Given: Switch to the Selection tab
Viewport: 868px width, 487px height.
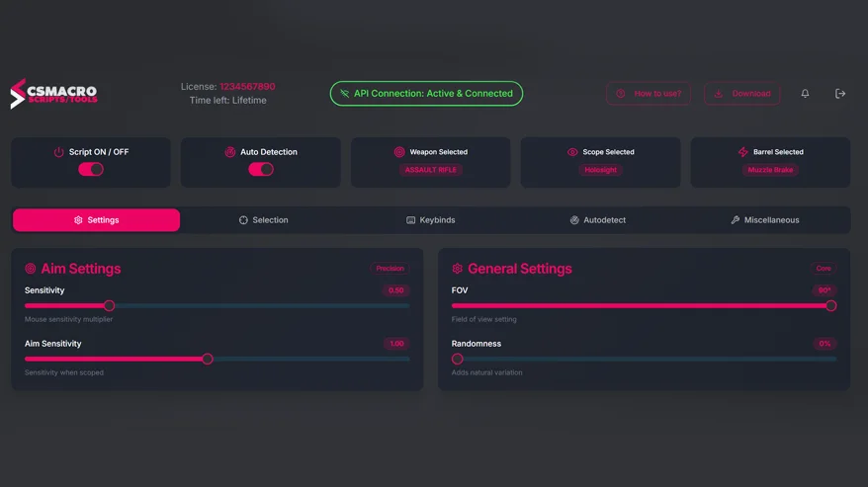Looking at the screenshot, I should (x=264, y=219).
